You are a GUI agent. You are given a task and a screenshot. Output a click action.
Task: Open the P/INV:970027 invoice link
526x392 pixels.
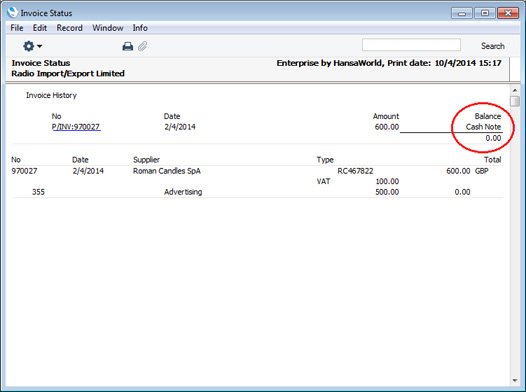76,127
